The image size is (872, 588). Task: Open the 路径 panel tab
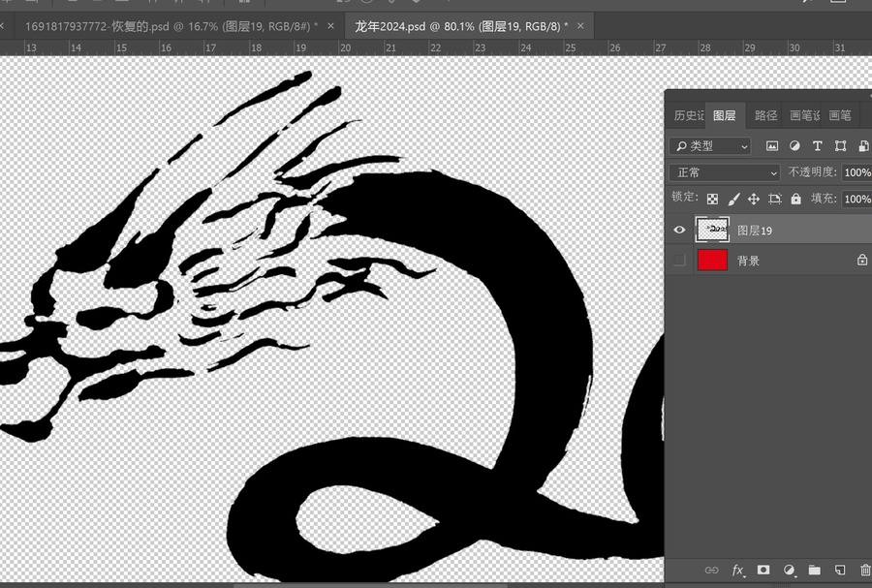[x=765, y=115]
